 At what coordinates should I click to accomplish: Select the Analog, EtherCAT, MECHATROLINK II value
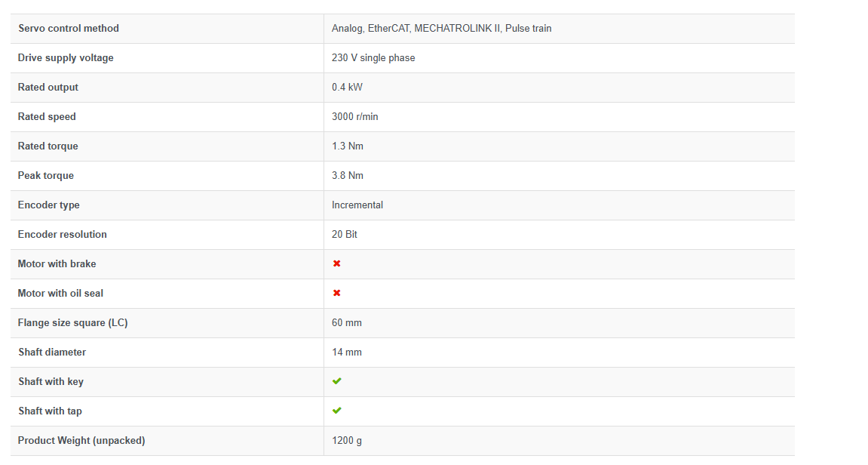(441, 29)
